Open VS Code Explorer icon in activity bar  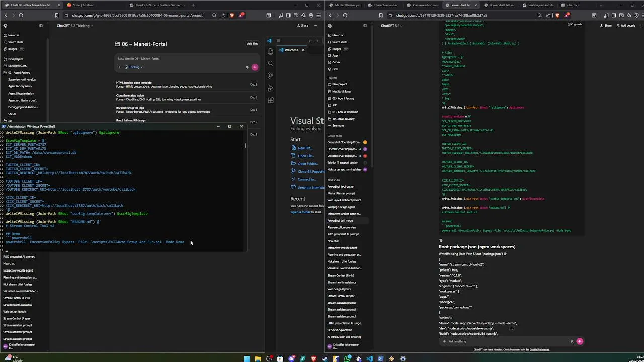point(270,51)
